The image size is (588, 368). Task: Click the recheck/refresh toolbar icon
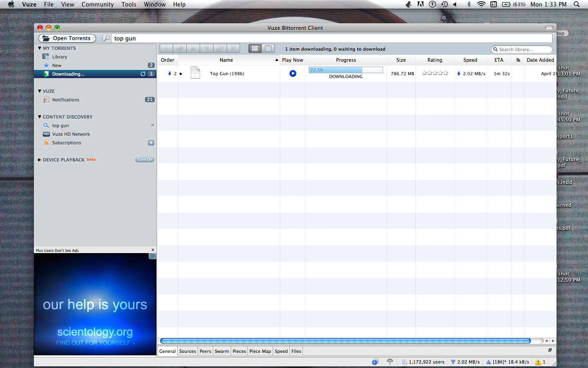[220, 49]
